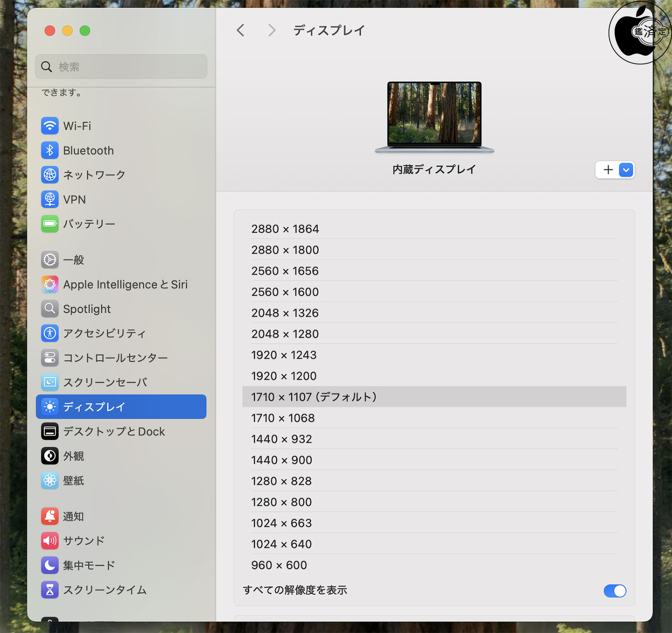
Task: Open the Wallpaper flower icon
Action: coord(50,480)
